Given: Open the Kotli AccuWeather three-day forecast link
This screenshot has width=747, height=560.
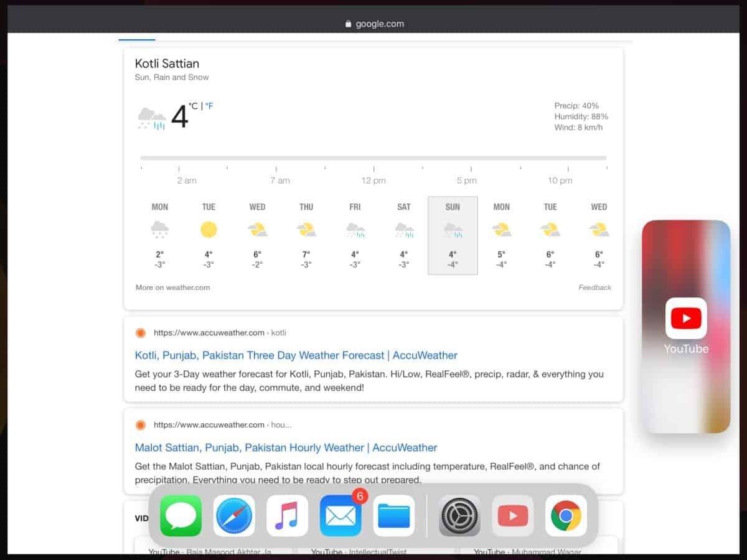Looking at the screenshot, I should 296,355.
